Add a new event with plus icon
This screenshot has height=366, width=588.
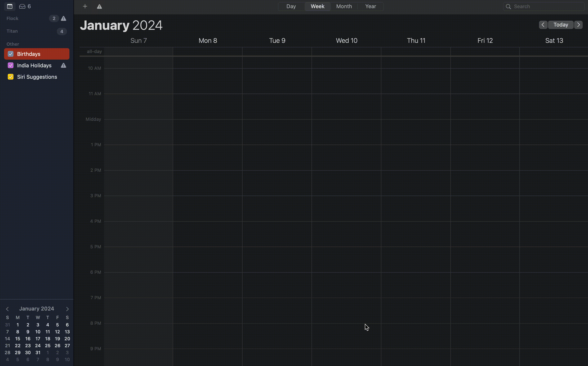coord(85,6)
